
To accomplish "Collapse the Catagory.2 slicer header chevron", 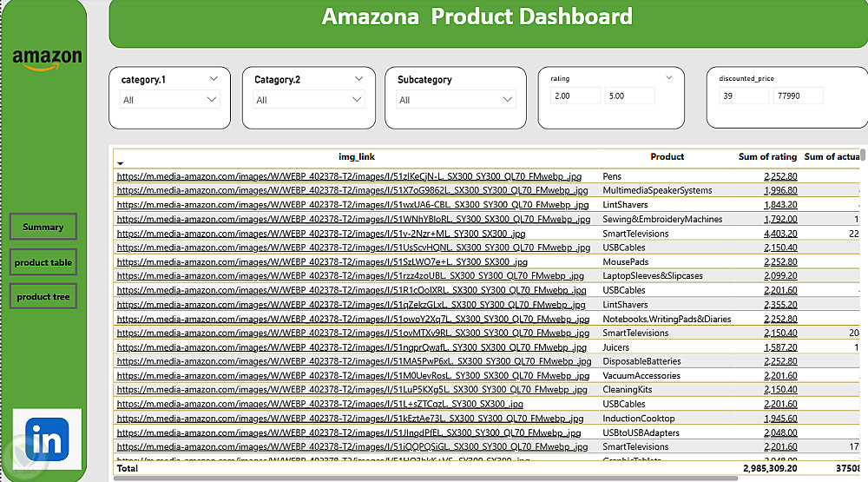I will (358, 79).
